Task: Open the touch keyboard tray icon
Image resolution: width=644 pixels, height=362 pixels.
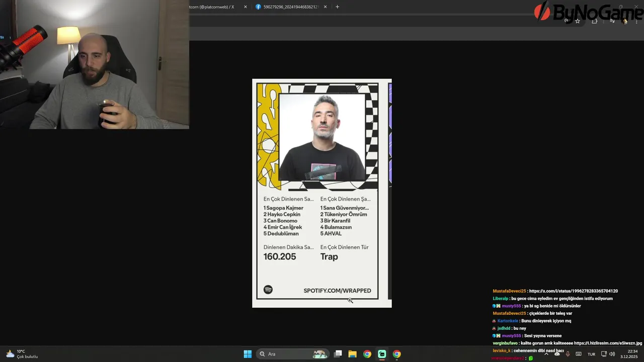Action: [579, 354]
